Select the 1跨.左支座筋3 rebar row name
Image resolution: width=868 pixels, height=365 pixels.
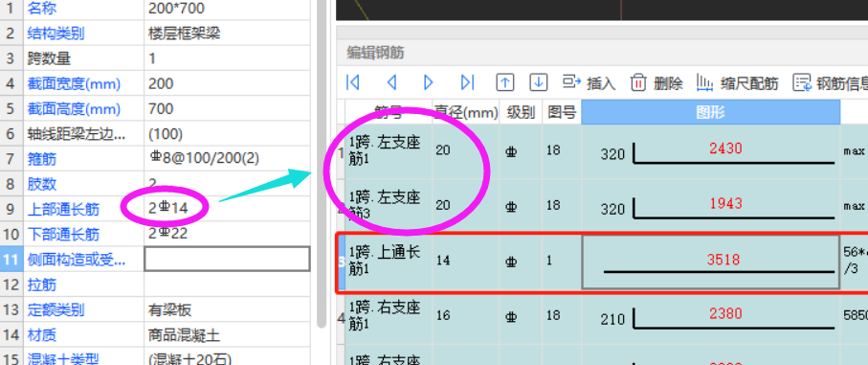click(385, 205)
